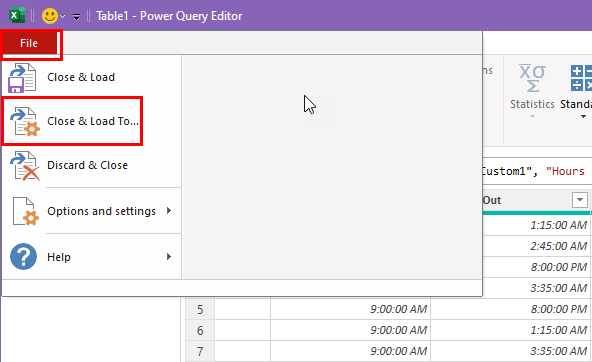Select Close & Load To... menu entry

tap(91, 121)
